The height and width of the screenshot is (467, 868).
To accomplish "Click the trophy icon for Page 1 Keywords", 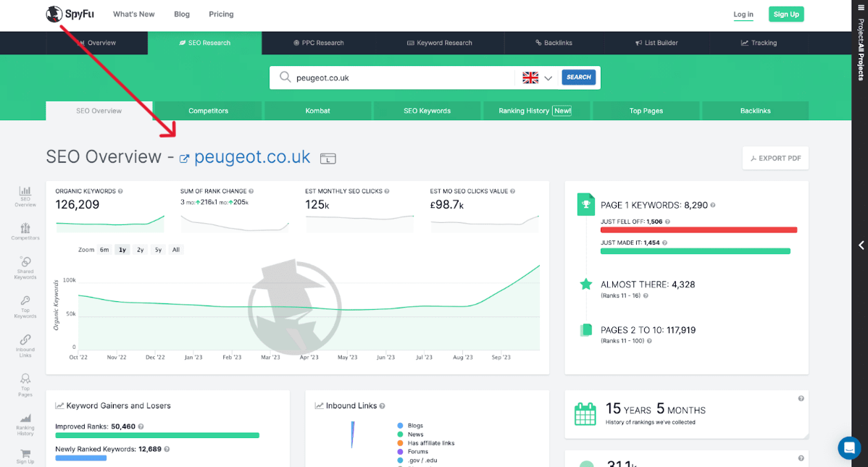I will click(585, 204).
